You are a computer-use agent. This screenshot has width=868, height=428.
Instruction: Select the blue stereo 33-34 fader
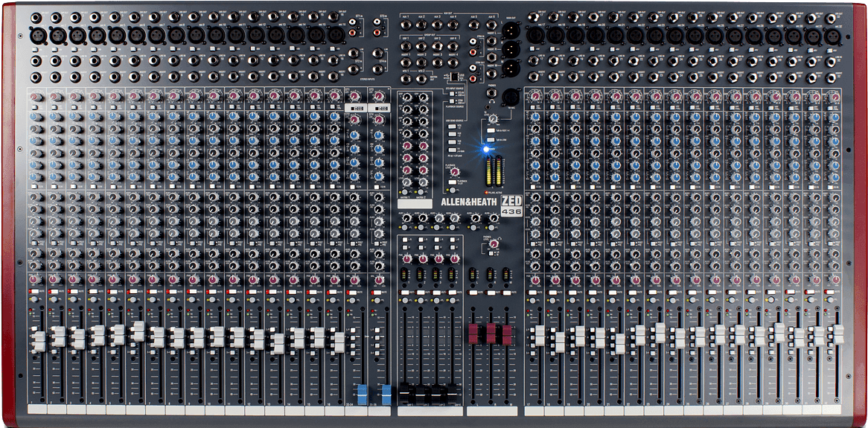(x=363, y=394)
